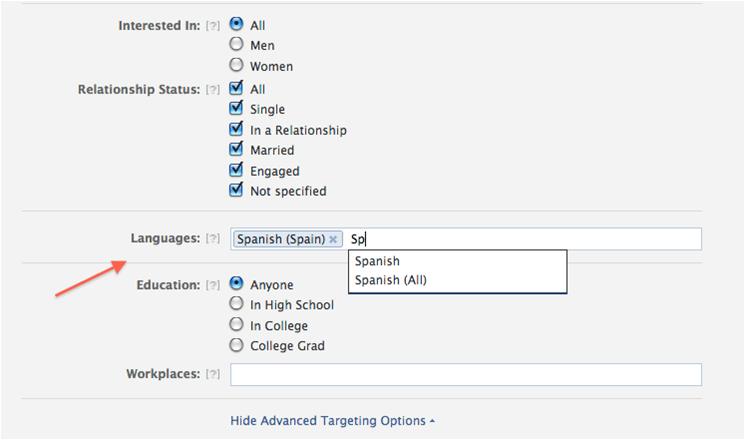Select In High School education option
Image resolution: width=745 pixels, height=440 pixels.
(x=236, y=303)
